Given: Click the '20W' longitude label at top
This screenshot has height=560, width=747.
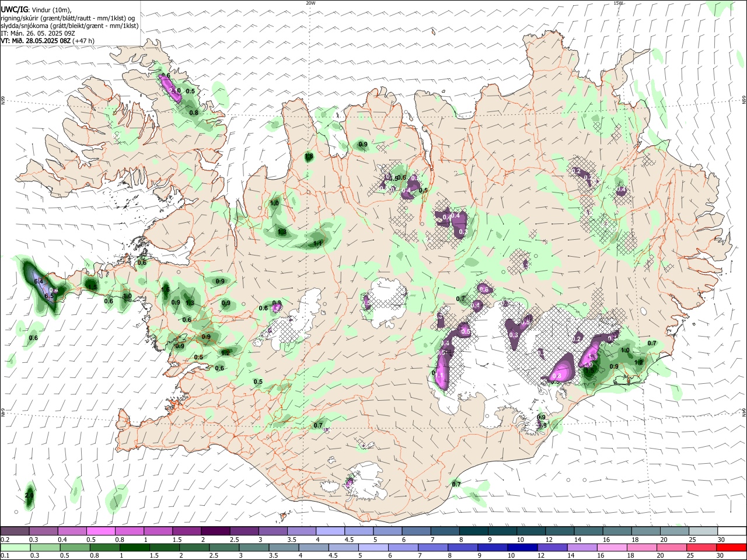Looking at the screenshot, I should coord(310,3).
